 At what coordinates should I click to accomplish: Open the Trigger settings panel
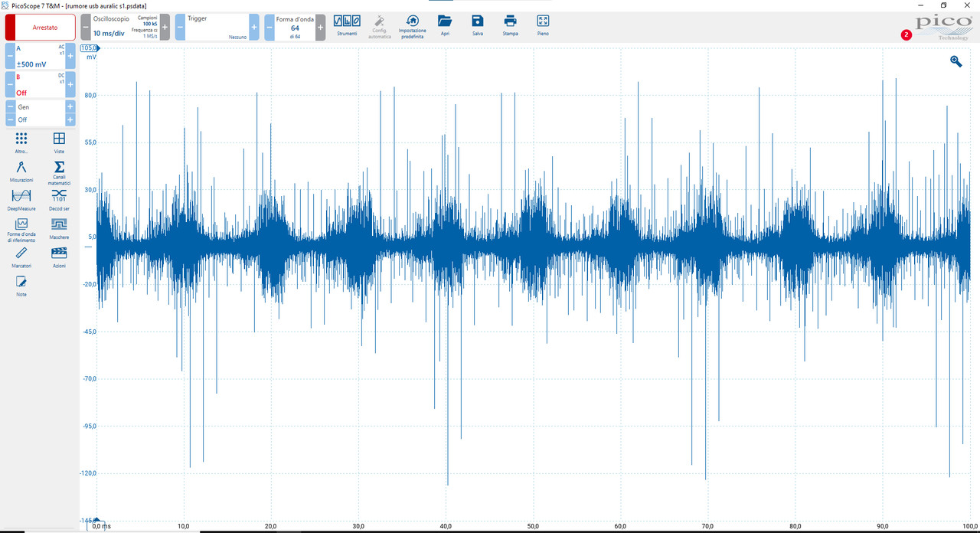pyautogui.click(x=217, y=28)
